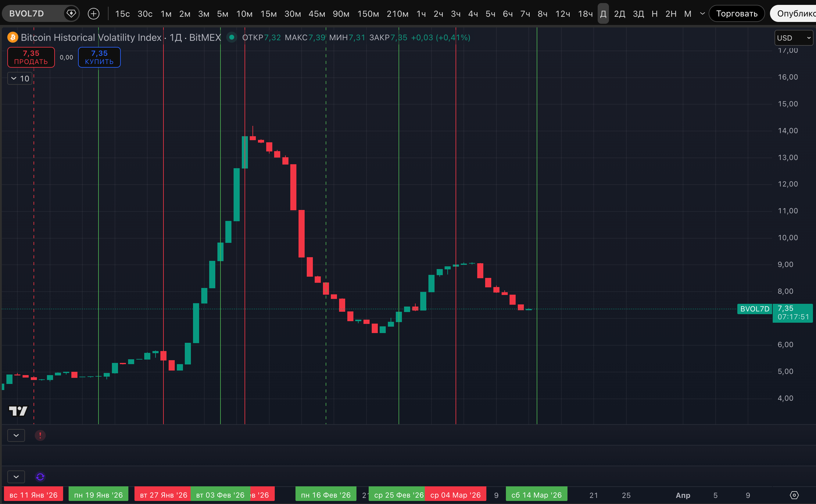
Task: Open chart settings hexagon gear icon
Action: (x=794, y=495)
